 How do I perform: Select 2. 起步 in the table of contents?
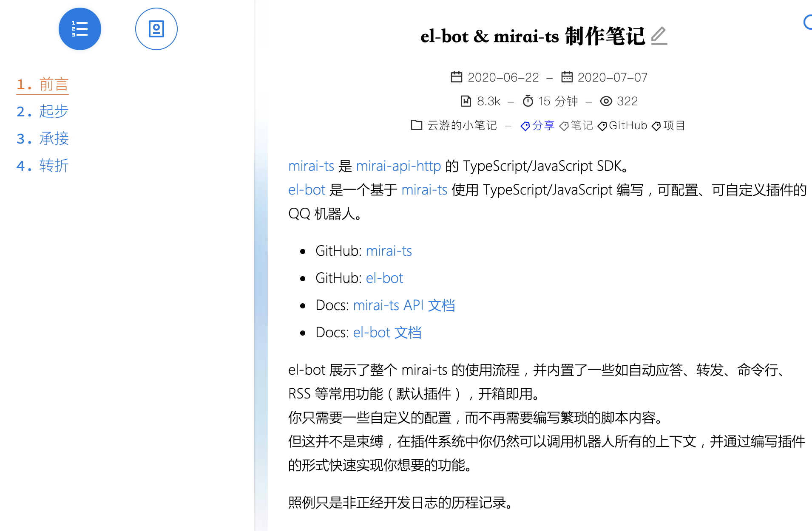[43, 111]
